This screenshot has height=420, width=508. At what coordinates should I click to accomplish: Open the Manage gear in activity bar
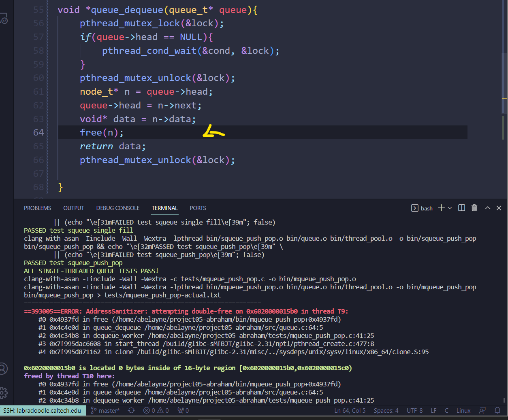click(3, 392)
